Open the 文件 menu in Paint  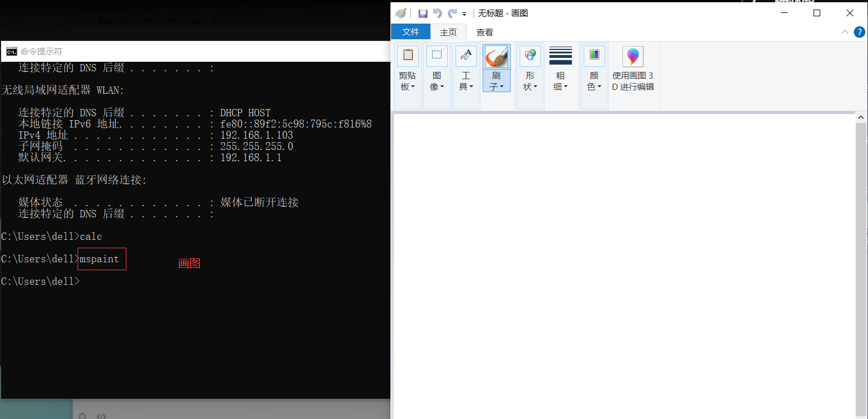[411, 32]
